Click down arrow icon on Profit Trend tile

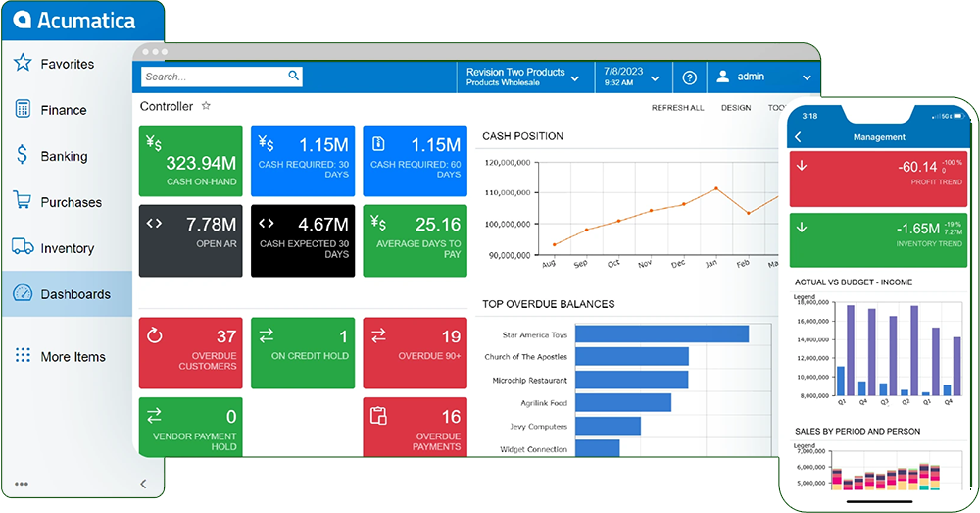coord(802,166)
